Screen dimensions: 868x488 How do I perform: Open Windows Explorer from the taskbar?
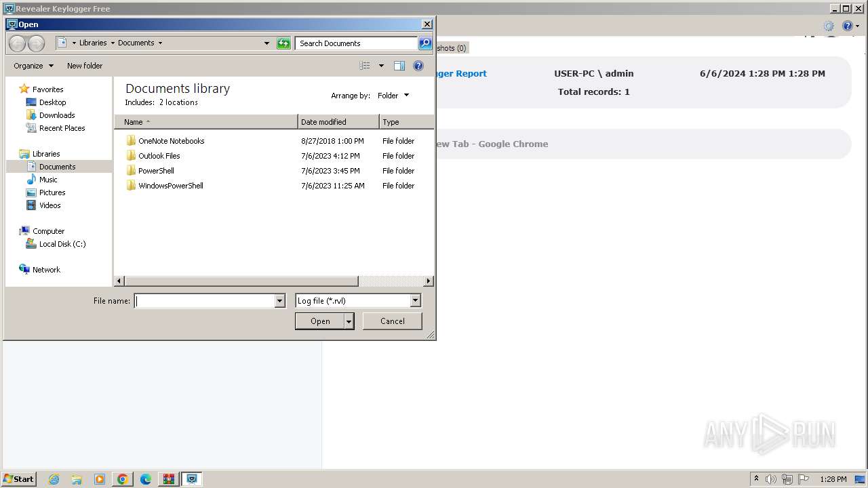coord(77,479)
